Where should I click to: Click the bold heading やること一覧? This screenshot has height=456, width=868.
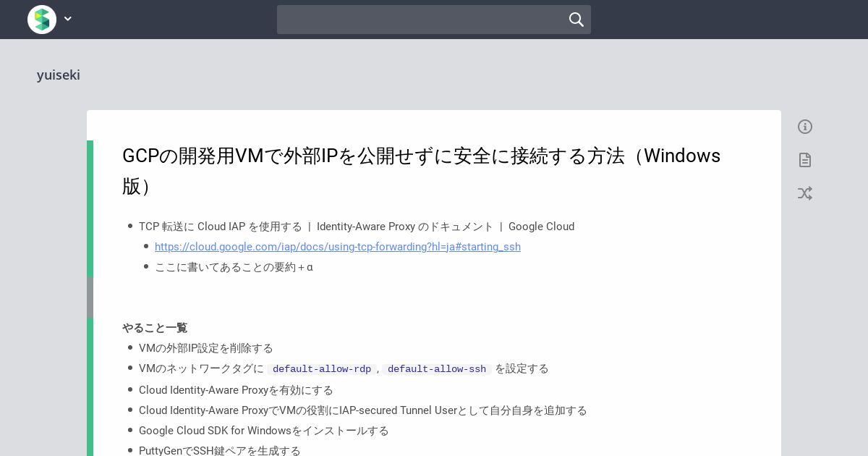coord(155,328)
